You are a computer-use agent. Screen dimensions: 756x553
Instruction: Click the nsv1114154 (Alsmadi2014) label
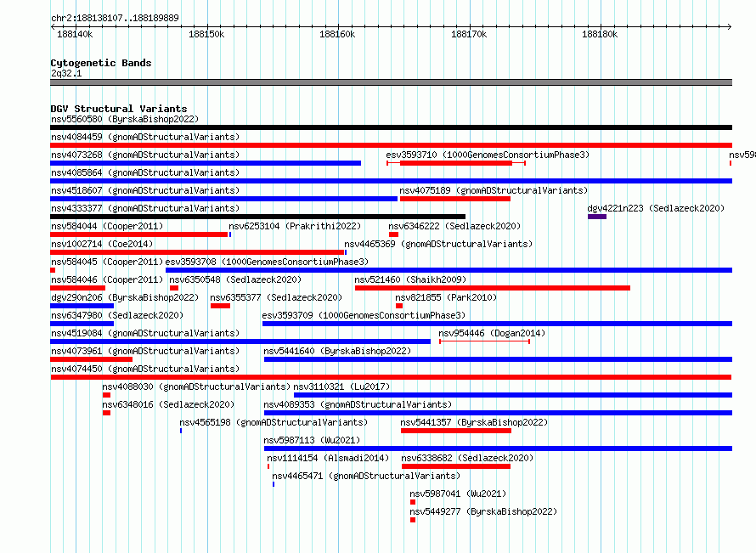(x=328, y=458)
